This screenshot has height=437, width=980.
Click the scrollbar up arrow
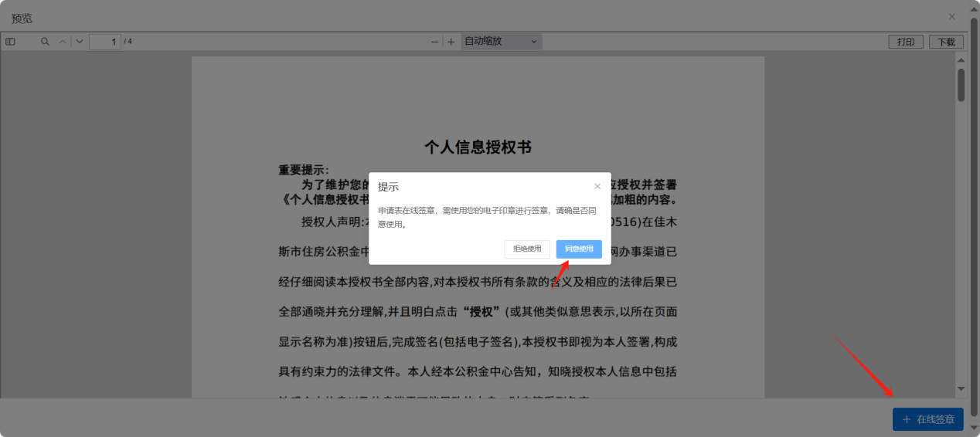(961, 59)
